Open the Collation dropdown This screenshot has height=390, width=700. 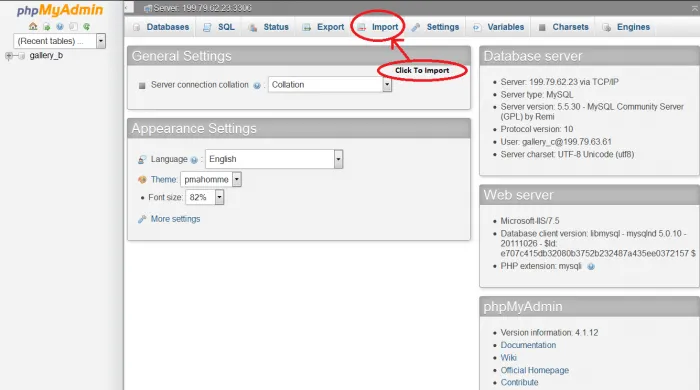click(329, 85)
